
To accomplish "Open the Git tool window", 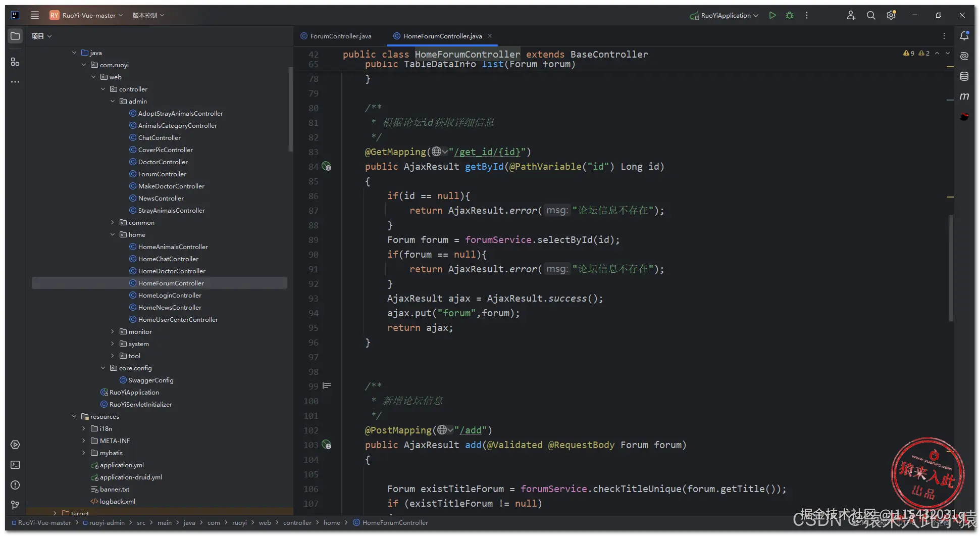I will point(15,505).
